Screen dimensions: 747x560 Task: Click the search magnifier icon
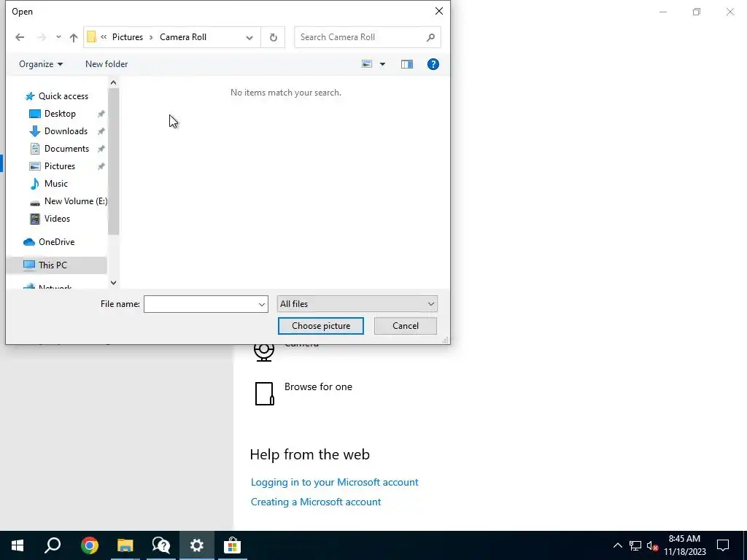point(430,37)
